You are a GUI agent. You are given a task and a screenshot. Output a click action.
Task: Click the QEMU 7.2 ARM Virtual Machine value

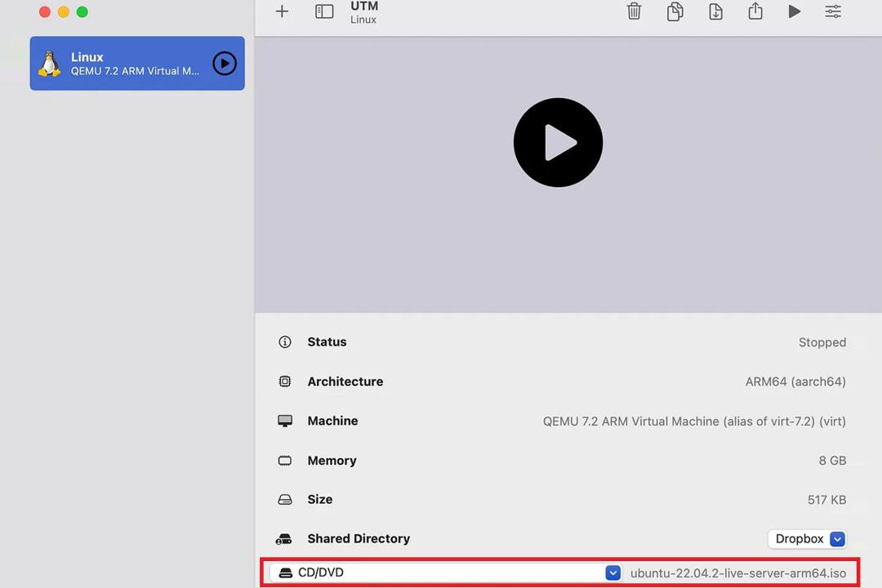[694, 421]
